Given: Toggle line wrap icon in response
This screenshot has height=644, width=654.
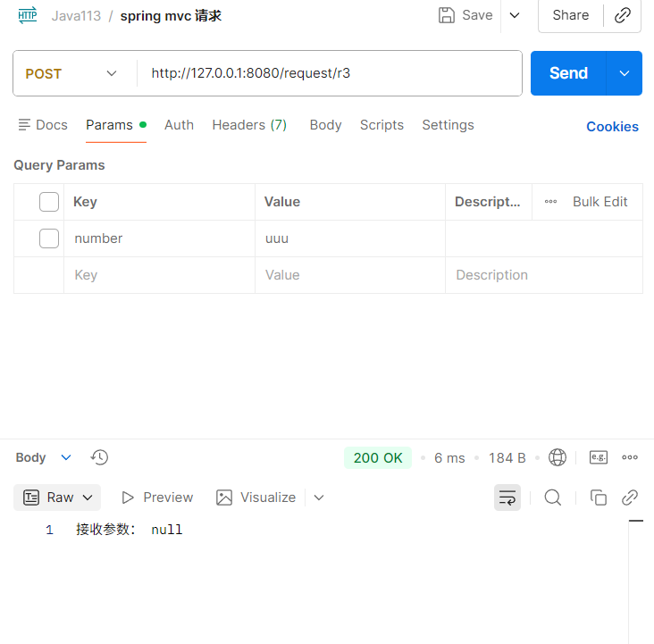Looking at the screenshot, I should coord(507,498).
